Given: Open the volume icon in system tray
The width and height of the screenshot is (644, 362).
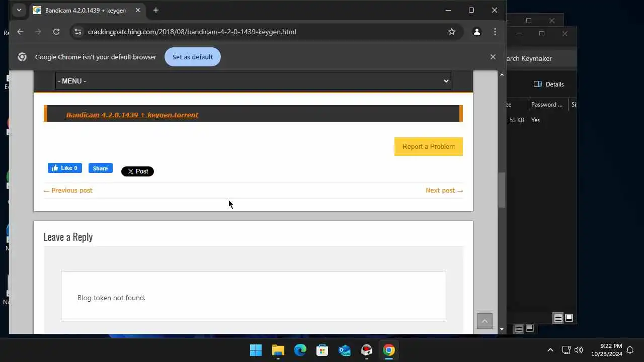Looking at the screenshot, I should tap(579, 350).
